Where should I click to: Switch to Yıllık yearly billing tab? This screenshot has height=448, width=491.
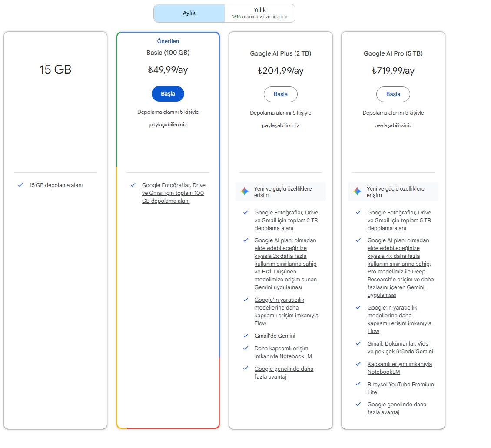click(x=259, y=13)
